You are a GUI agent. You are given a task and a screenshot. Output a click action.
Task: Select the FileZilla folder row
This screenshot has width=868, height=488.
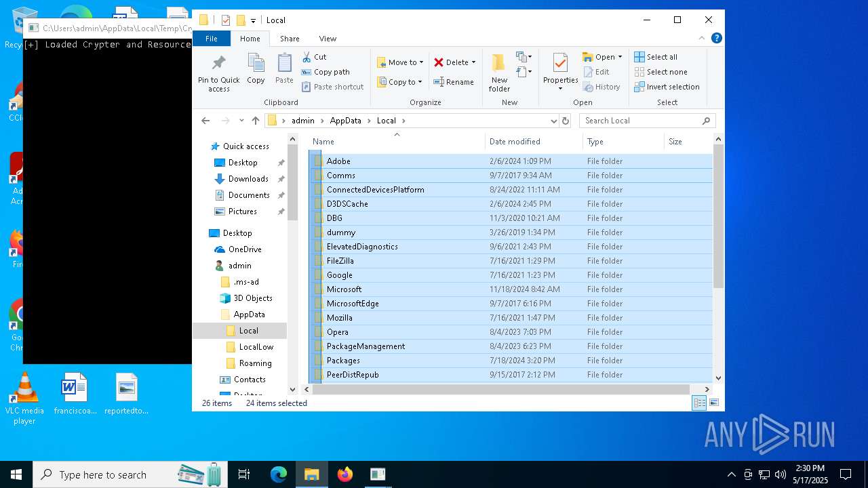point(512,261)
